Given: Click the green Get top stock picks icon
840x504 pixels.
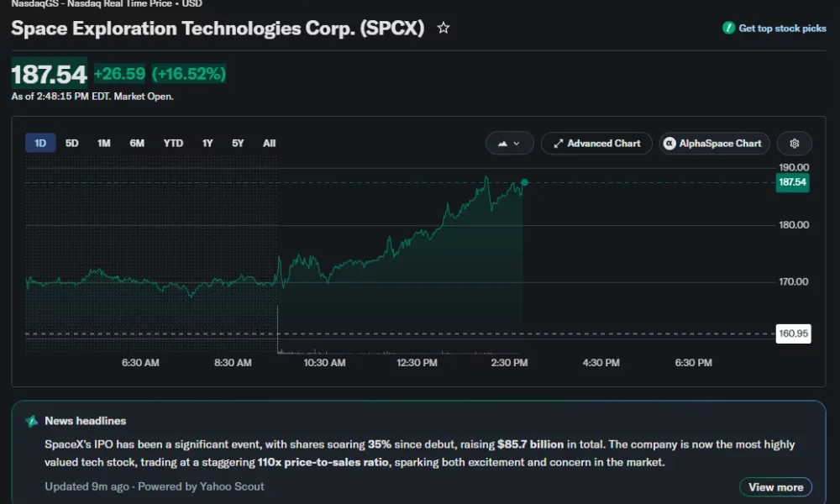Looking at the screenshot, I should pyautogui.click(x=728, y=28).
